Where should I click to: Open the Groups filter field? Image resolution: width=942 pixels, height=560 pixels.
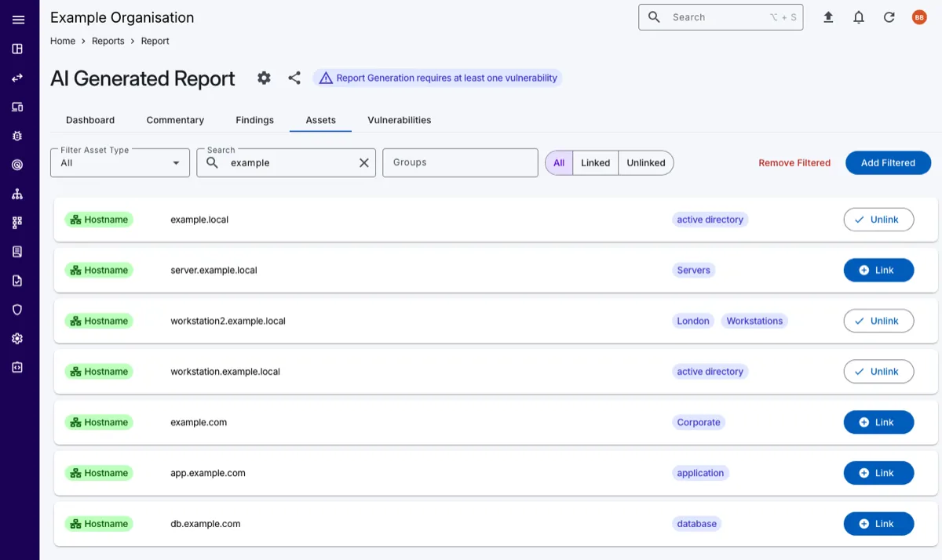pyautogui.click(x=460, y=163)
